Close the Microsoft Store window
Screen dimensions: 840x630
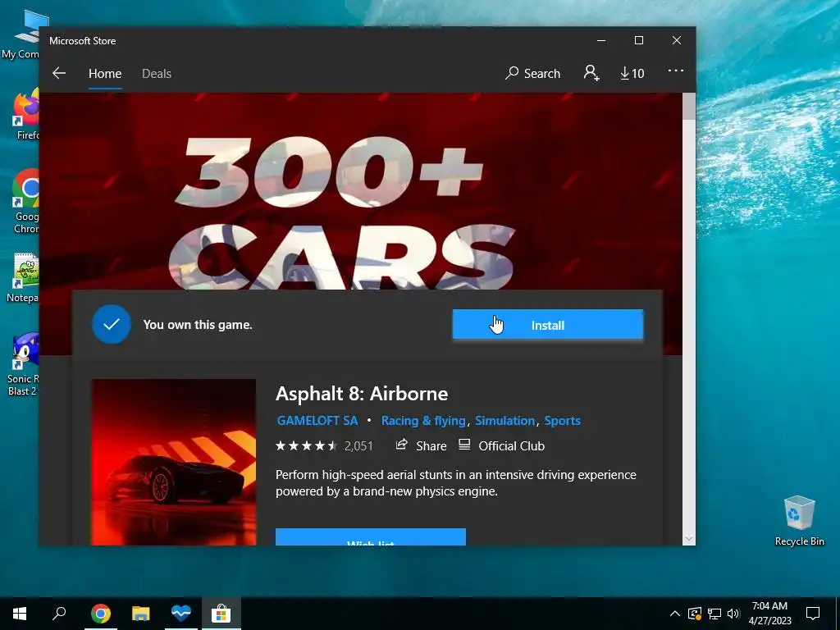[677, 41]
